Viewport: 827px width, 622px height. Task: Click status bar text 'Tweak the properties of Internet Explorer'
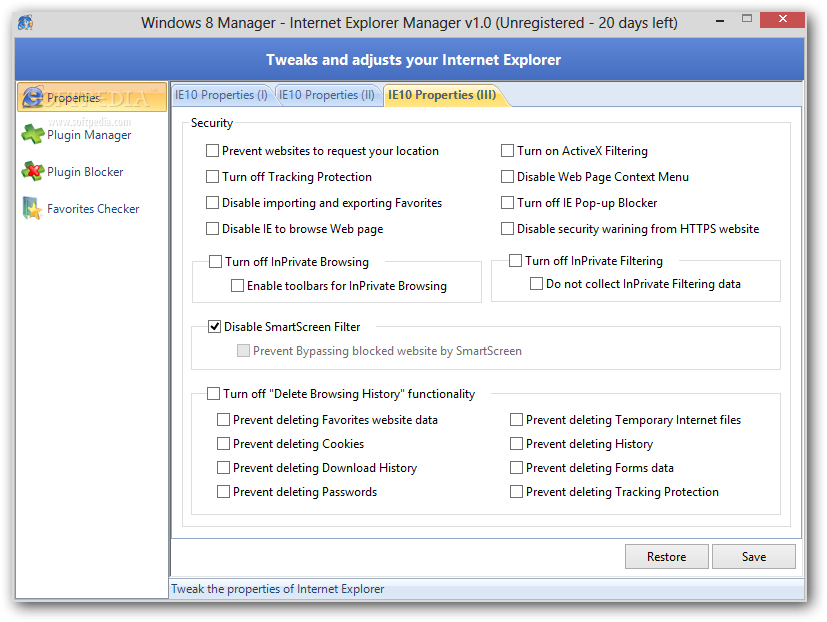(x=278, y=589)
